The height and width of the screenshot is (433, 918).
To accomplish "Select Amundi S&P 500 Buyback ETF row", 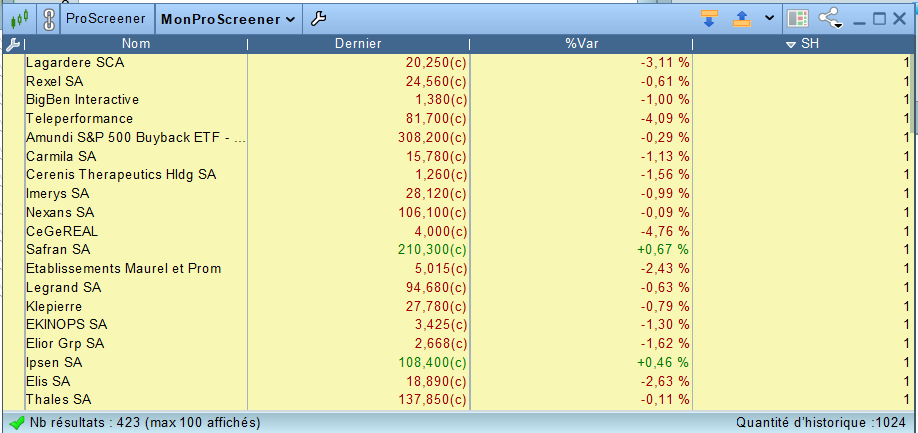I will (x=457, y=138).
